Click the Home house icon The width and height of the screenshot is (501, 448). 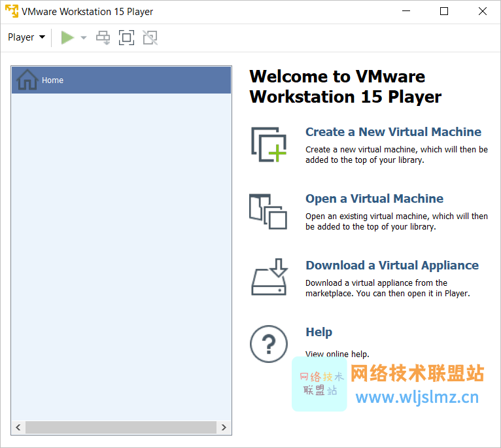click(27, 80)
